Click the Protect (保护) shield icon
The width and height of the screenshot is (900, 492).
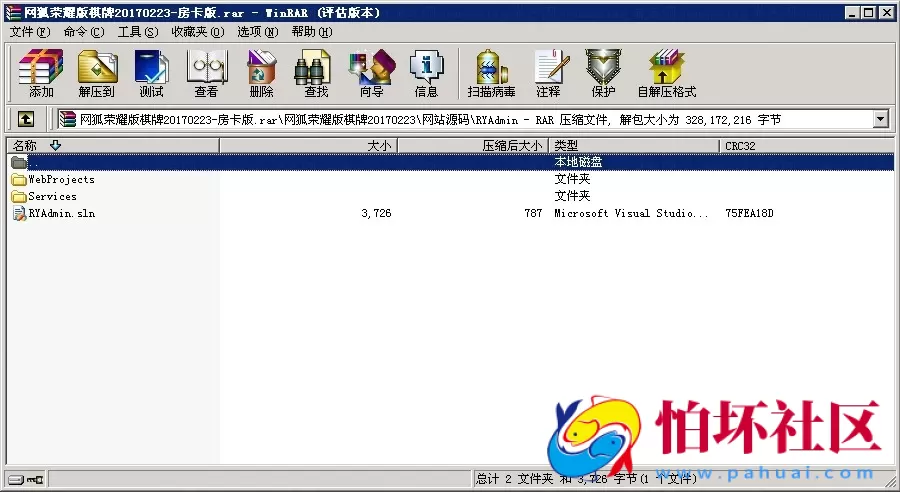pyautogui.click(x=603, y=73)
